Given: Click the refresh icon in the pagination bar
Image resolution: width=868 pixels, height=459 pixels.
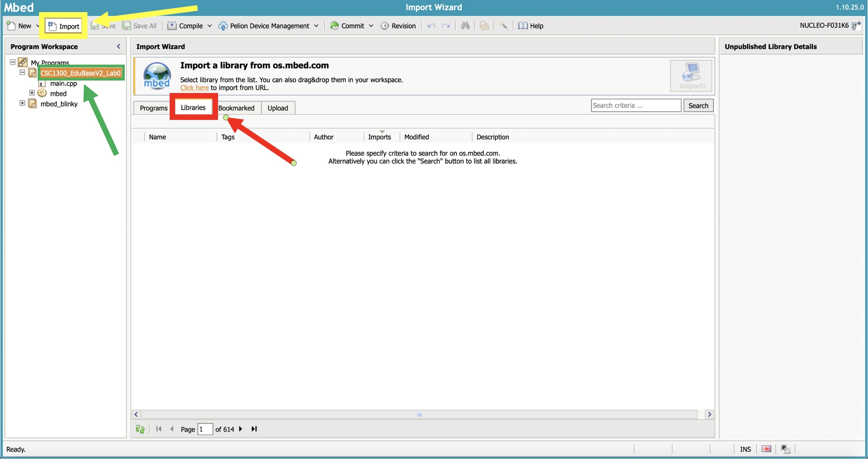Looking at the screenshot, I should point(140,429).
